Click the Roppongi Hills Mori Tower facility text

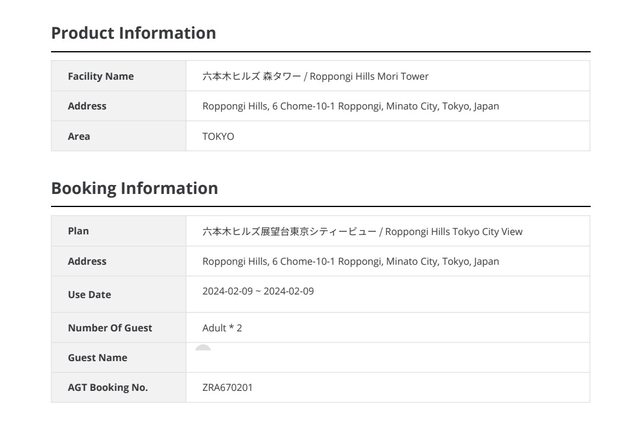tap(315, 76)
